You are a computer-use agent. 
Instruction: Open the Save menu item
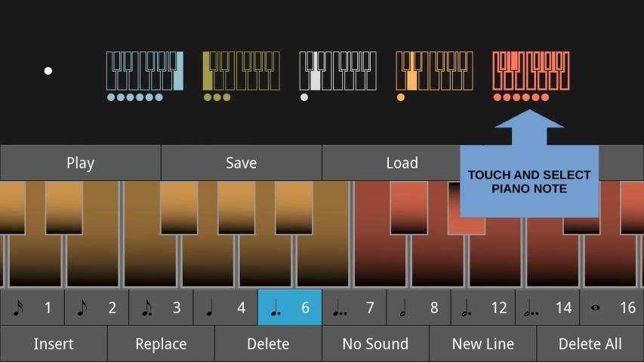pos(241,163)
